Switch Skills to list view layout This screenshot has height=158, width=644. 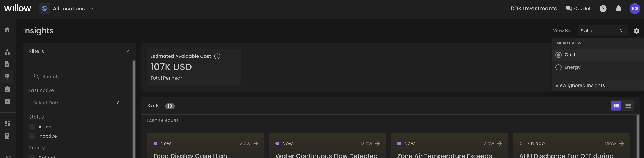(628, 106)
